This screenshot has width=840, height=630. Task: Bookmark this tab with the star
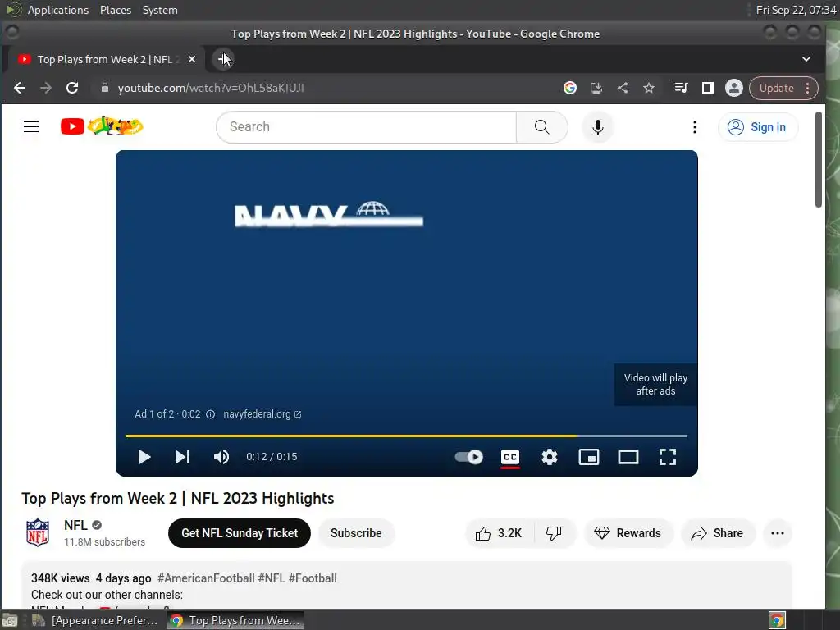click(649, 88)
